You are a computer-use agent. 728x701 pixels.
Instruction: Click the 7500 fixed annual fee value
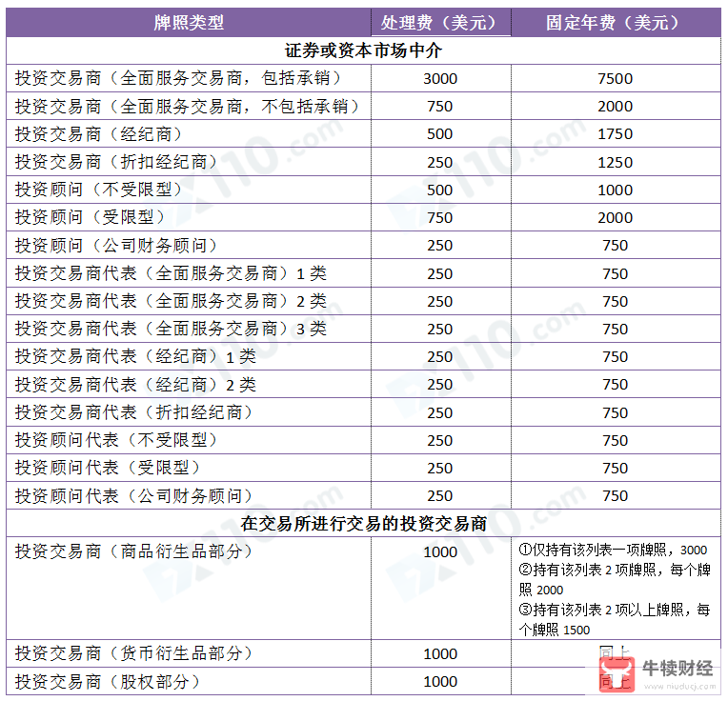[616, 79]
